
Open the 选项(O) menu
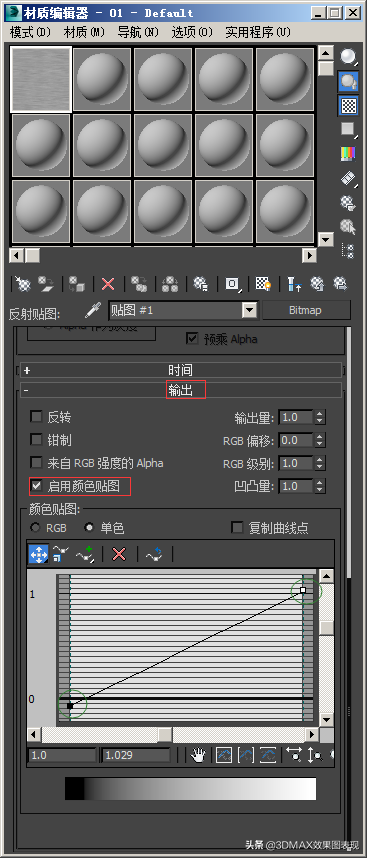pyautogui.click(x=192, y=33)
